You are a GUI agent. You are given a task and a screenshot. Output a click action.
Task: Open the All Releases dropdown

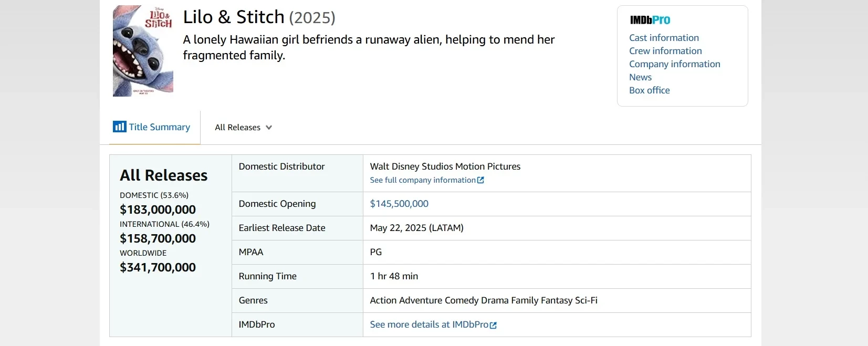click(x=243, y=128)
